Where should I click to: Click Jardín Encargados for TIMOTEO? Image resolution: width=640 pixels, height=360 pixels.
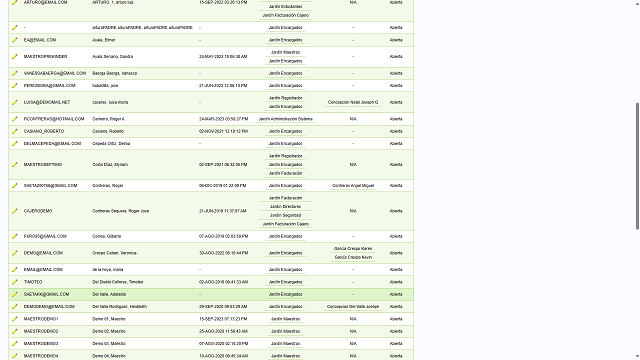pyautogui.click(x=285, y=282)
